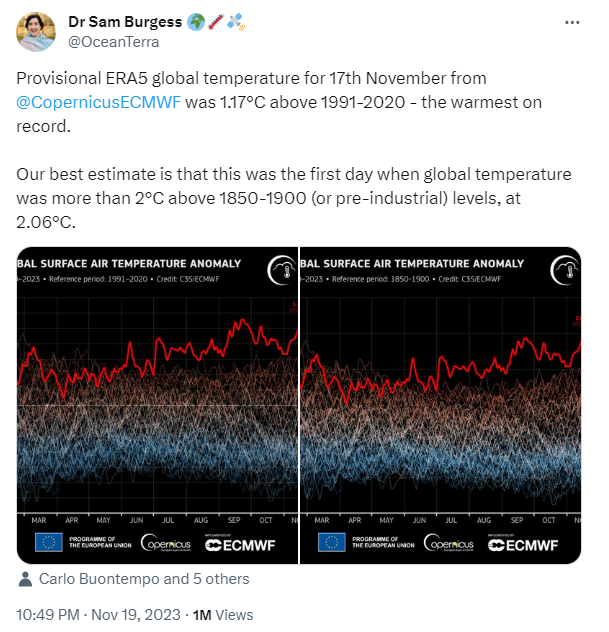Open "Carlo Buontempo and 5 others" tagged list
The height and width of the screenshot is (632, 609).
click(x=144, y=579)
